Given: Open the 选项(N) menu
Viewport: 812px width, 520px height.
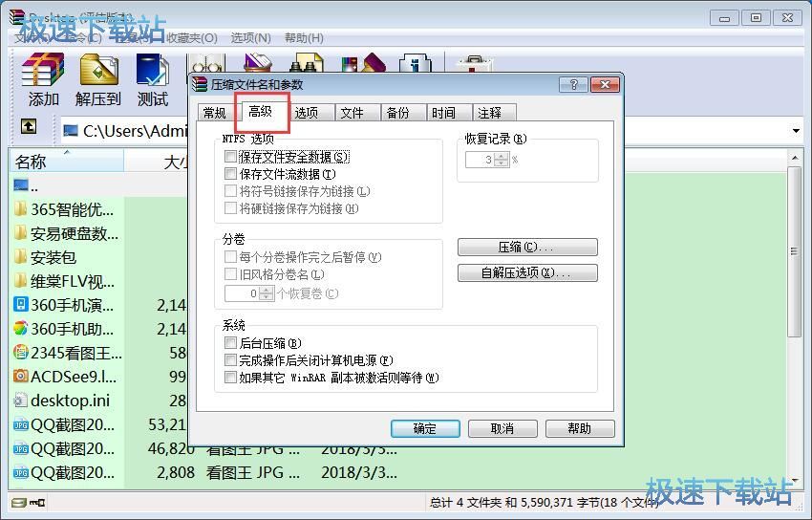Looking at the screenshot, I should tap(250, 38).
